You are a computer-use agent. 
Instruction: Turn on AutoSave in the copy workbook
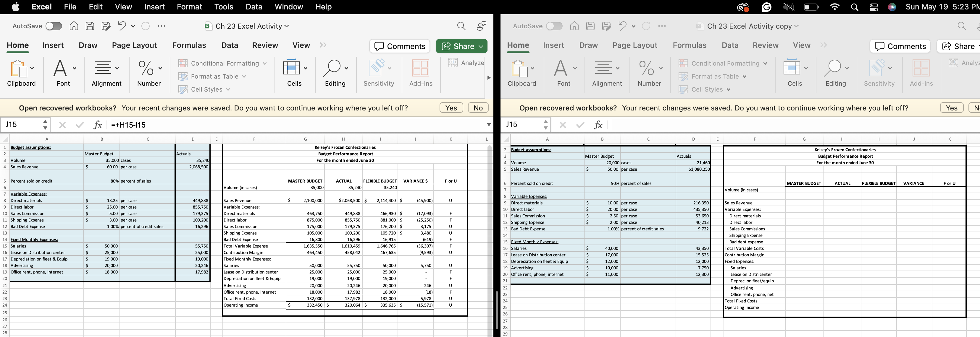pyautogui.click(x=554, y=26)
